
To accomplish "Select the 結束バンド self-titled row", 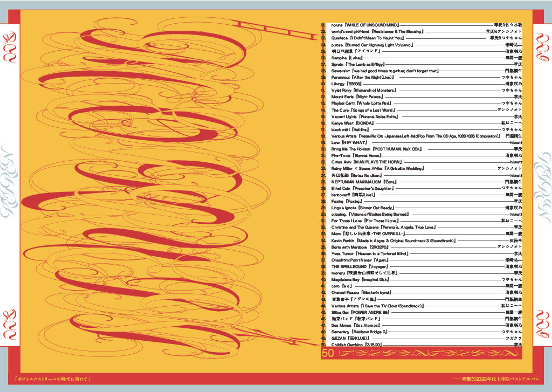I will pos(422,319).
